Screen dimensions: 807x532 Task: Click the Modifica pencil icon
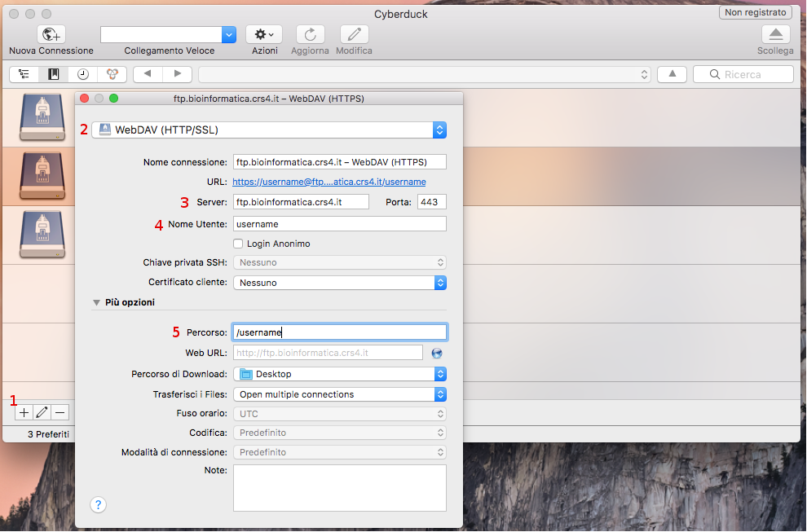(x=354, y=34)
